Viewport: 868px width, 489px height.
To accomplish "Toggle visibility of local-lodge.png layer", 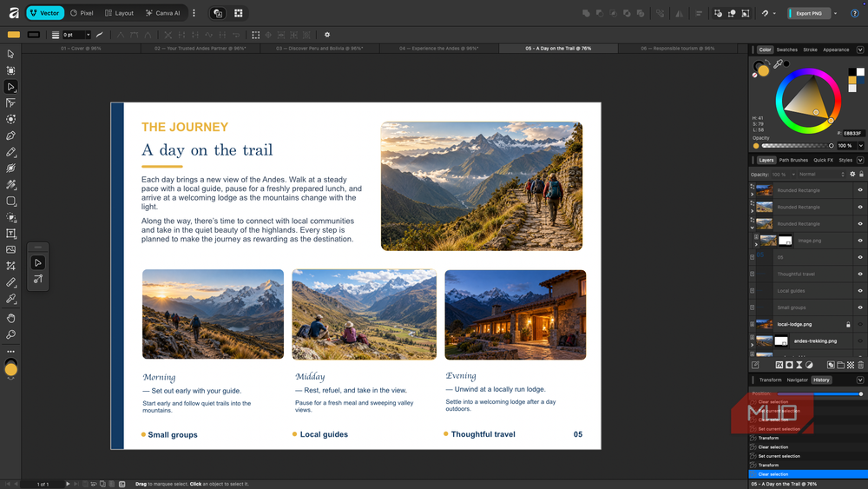I will [860, 325].
